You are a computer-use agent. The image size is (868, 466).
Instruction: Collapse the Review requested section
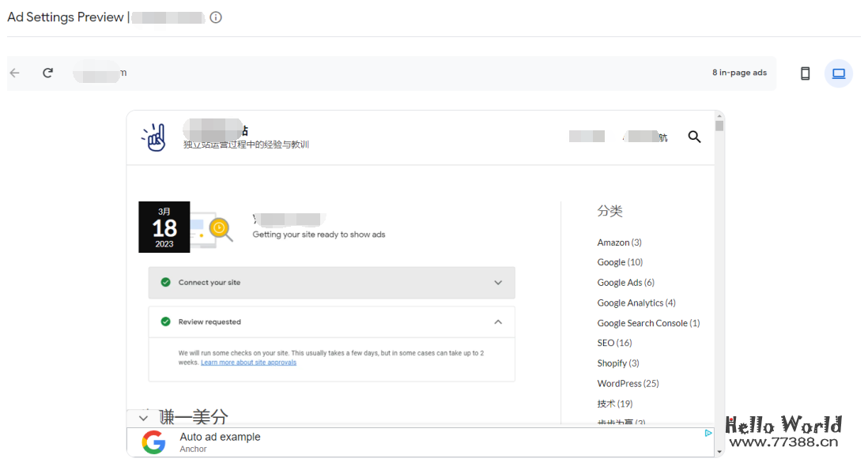[498, 321]
